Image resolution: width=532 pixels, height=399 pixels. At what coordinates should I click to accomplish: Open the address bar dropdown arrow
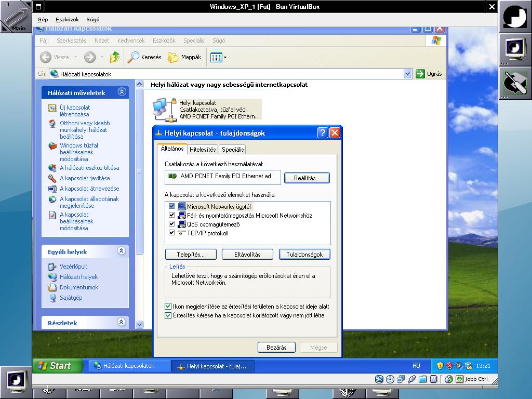click(x=407, y=74)
